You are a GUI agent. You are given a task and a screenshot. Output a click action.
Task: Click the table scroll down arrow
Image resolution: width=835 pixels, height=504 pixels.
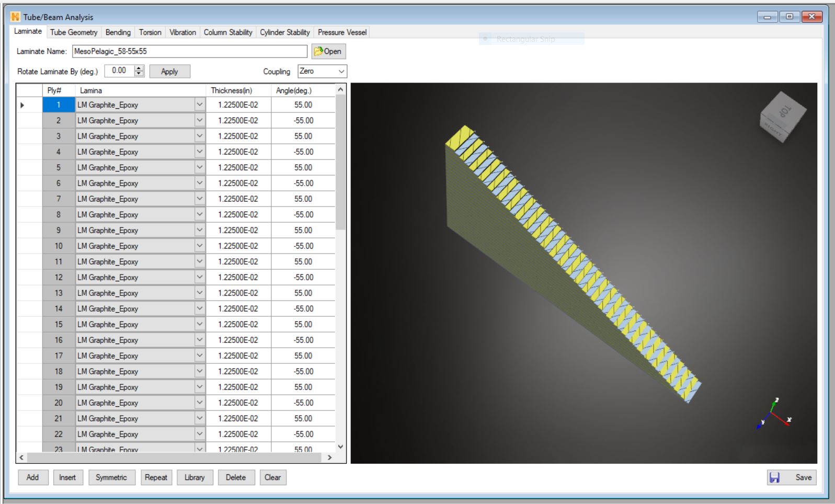[x=341, y=446]
